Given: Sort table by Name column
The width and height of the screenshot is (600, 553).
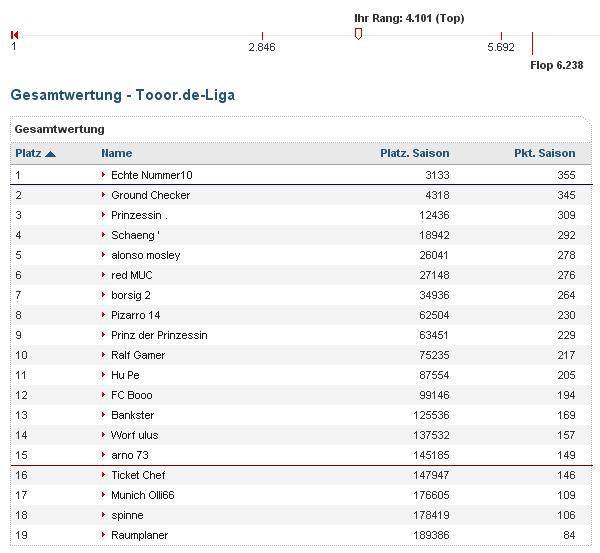Looking at the screenshot, I should [116, 153].
